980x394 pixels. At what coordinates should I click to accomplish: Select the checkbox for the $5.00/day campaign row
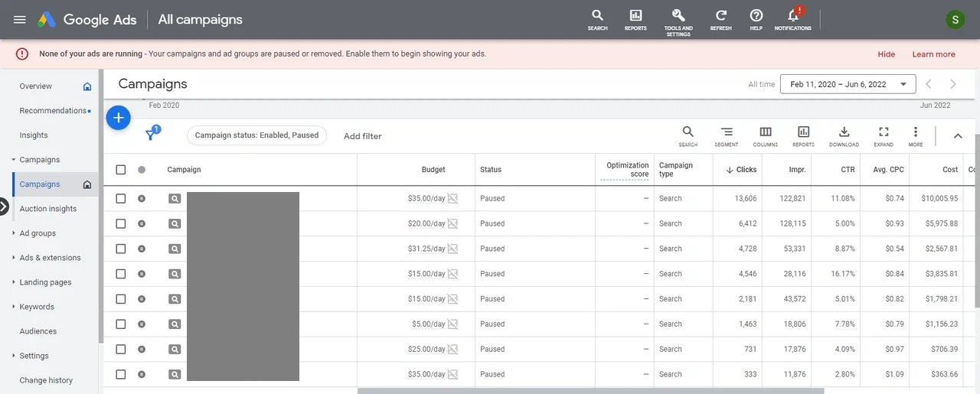click(x=120, y=324)
